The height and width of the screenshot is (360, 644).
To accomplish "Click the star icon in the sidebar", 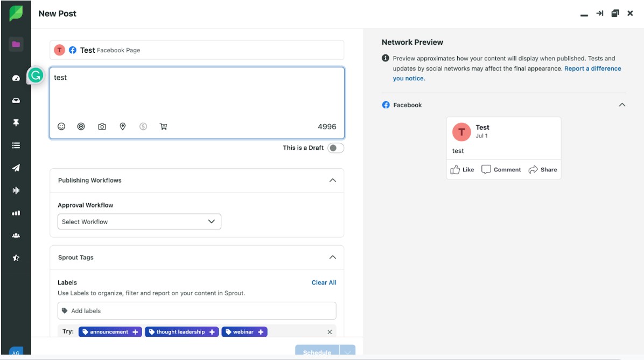I will tap(15, 258).
